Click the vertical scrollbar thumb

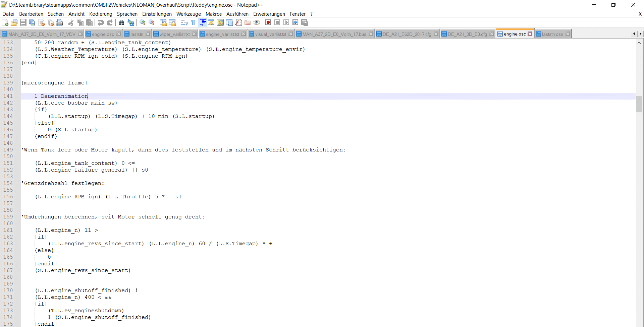(x=639, y=104)
